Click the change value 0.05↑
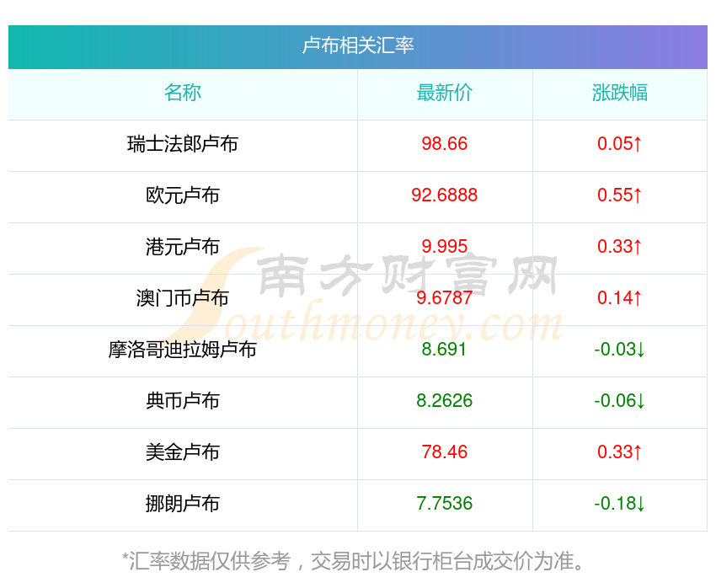Viewport: 716px width, 588px height. pyautogui.click(x=620, y=144)
